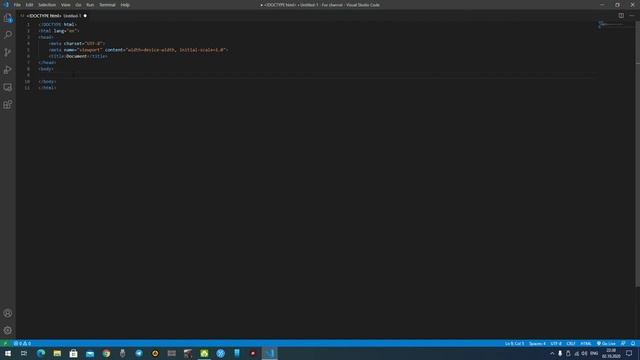Click the Go Live server button
This screenshot has height=360, width=640.
click(606, 343)
